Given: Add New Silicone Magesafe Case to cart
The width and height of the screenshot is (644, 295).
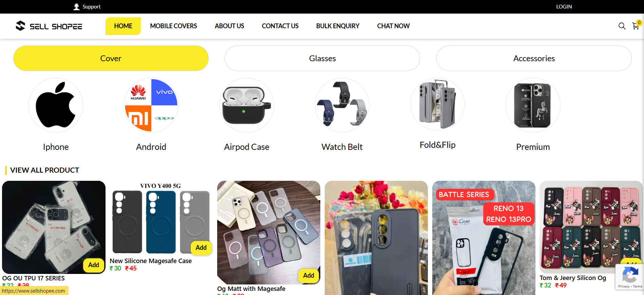Looking at the screenshot, I should 201,247.
